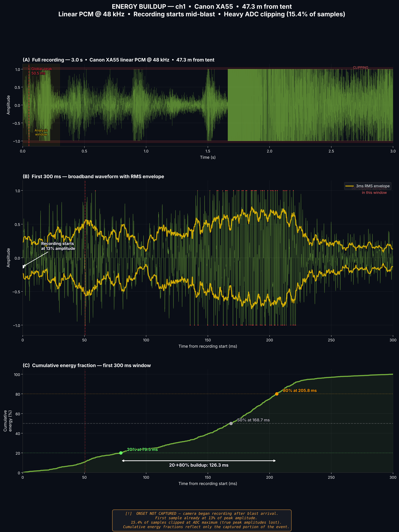Click the 'Recording starts at 13% amplitude' annotation
The height and width of the screenshot is (532, 399).
pos(58,246)
